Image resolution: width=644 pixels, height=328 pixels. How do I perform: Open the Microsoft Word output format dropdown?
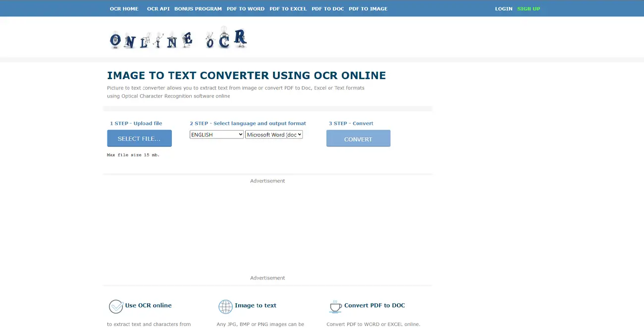274,134
